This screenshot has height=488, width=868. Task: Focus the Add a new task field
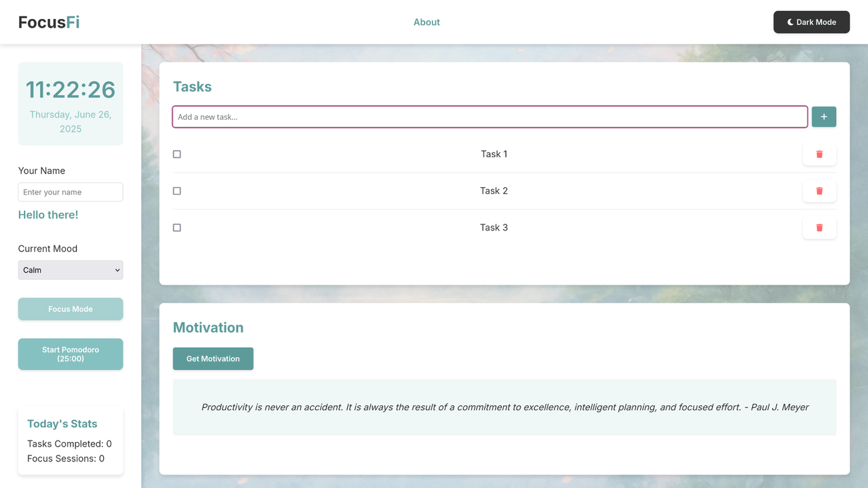click(490, 117)
